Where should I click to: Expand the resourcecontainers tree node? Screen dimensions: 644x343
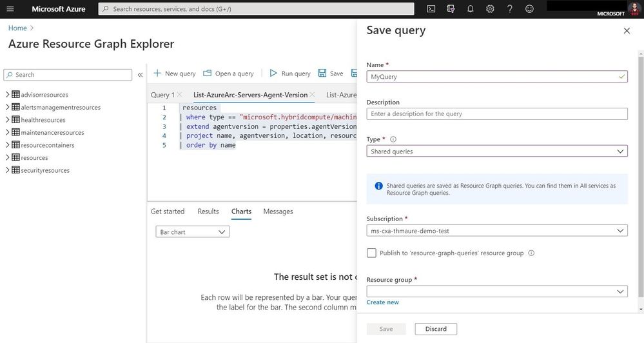coord(7,144)
